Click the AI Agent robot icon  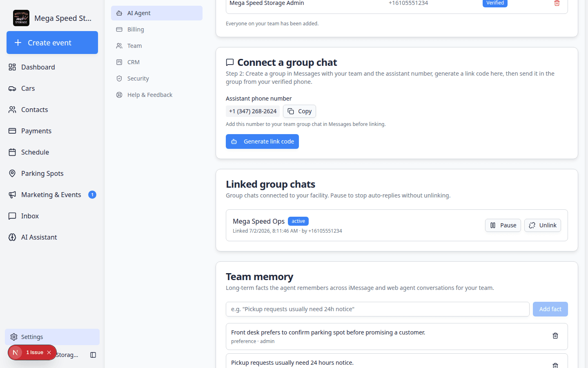119,13
